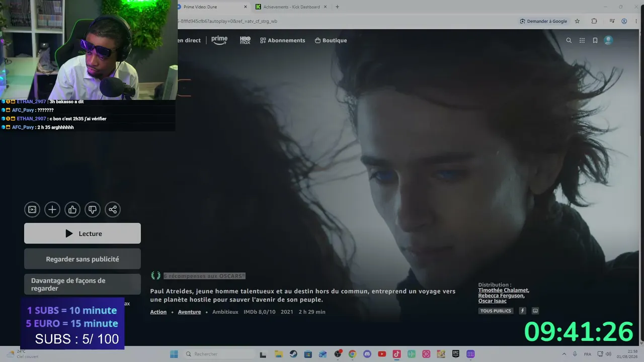Click Regarder sans publicité button

coord(83,259)
